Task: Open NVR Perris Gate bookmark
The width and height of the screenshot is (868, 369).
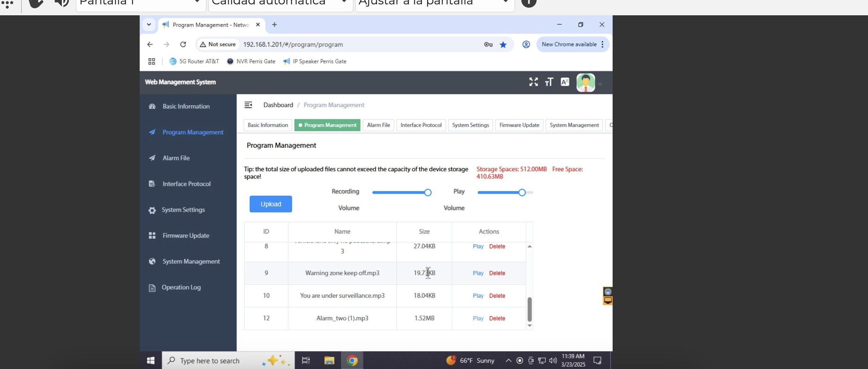Action: pyautogui.click(x=251, y=61)
